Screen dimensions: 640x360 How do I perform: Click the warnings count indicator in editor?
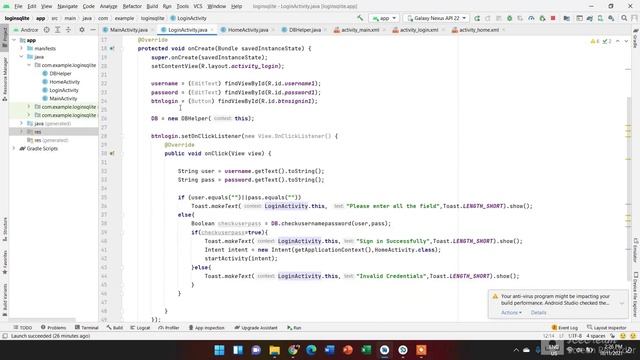click(x=595, y=41)
